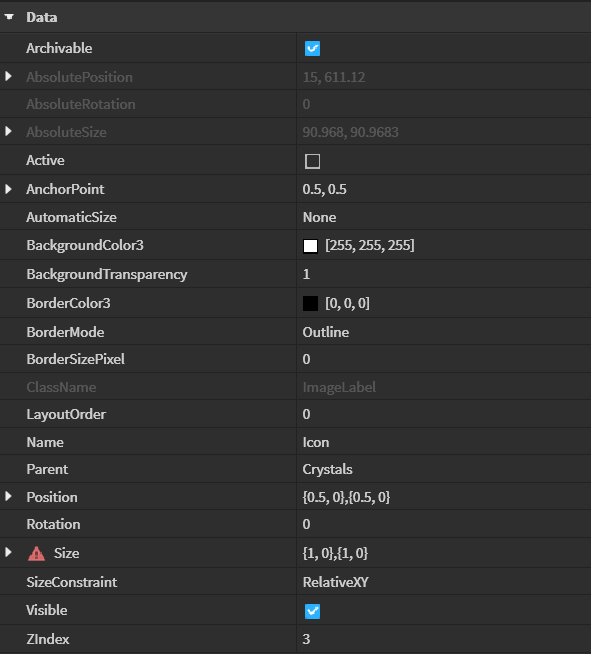This screenshot has width=591, height=654.
Task: Uncheck the Archivable checkbox
Action: pos(312,48)
